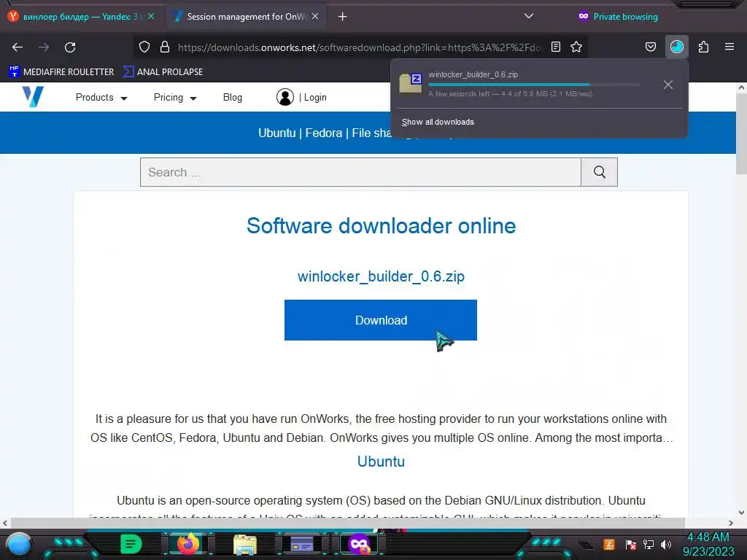
Task: Click Show all downloads
Action: coord(438,122)
